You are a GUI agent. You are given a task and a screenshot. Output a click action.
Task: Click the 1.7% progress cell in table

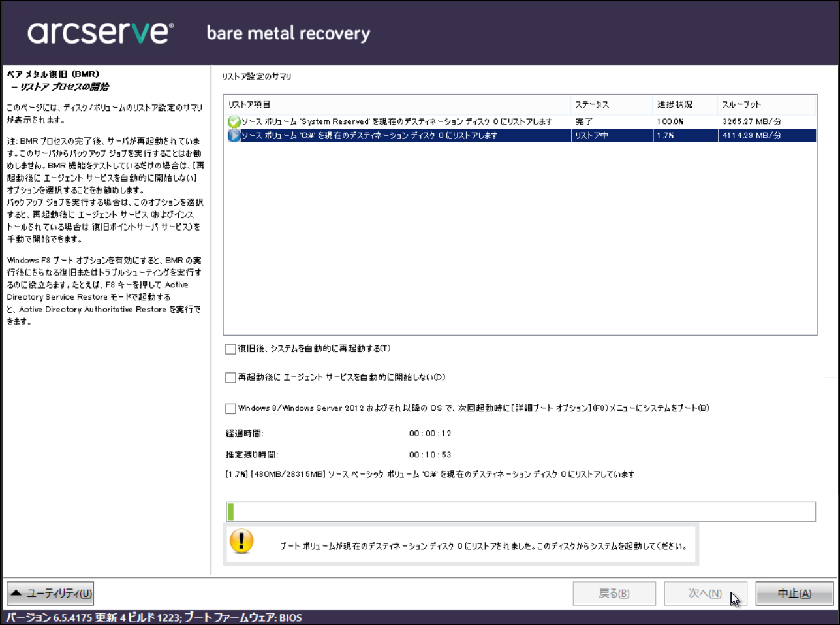[x=665, y=136]
